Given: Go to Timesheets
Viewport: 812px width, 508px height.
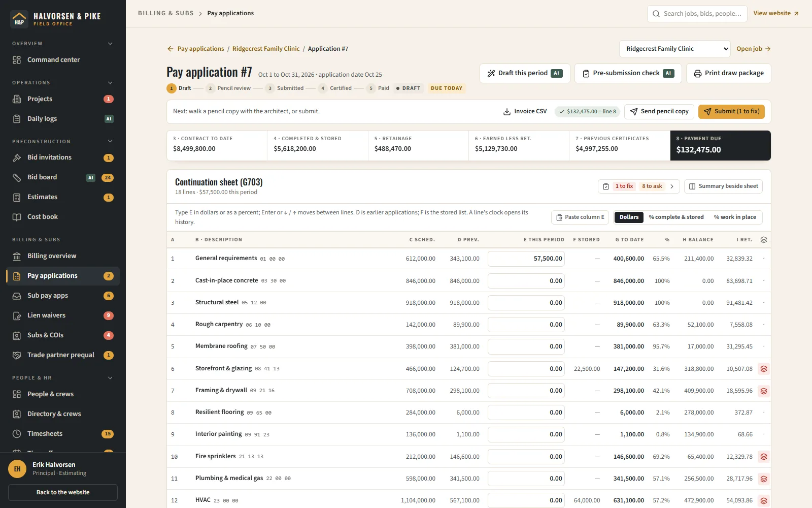Looking at the screenshot, I should click(x=63, y=434).
